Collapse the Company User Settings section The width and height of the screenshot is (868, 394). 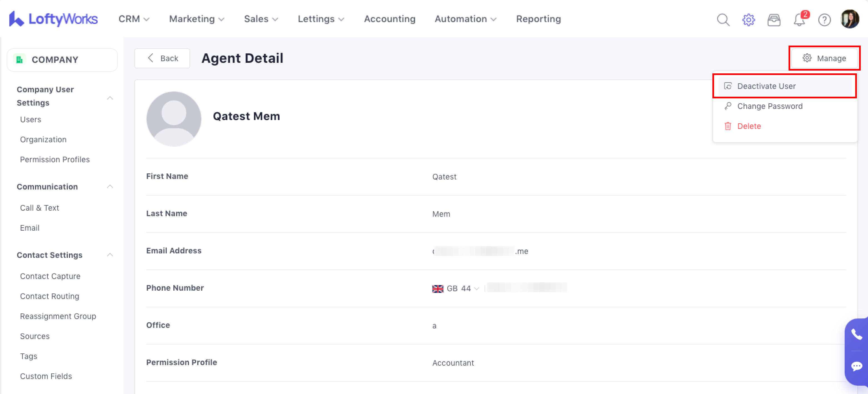(x=110, y=98)
